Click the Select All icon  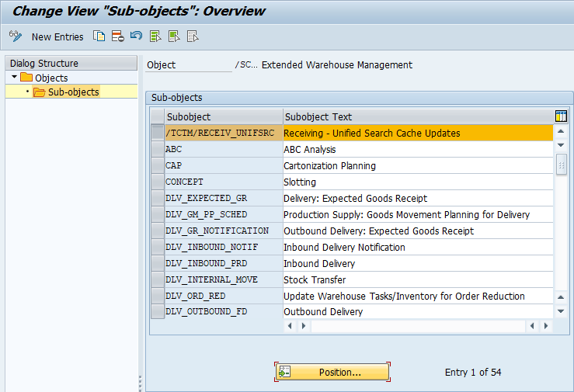155,36
